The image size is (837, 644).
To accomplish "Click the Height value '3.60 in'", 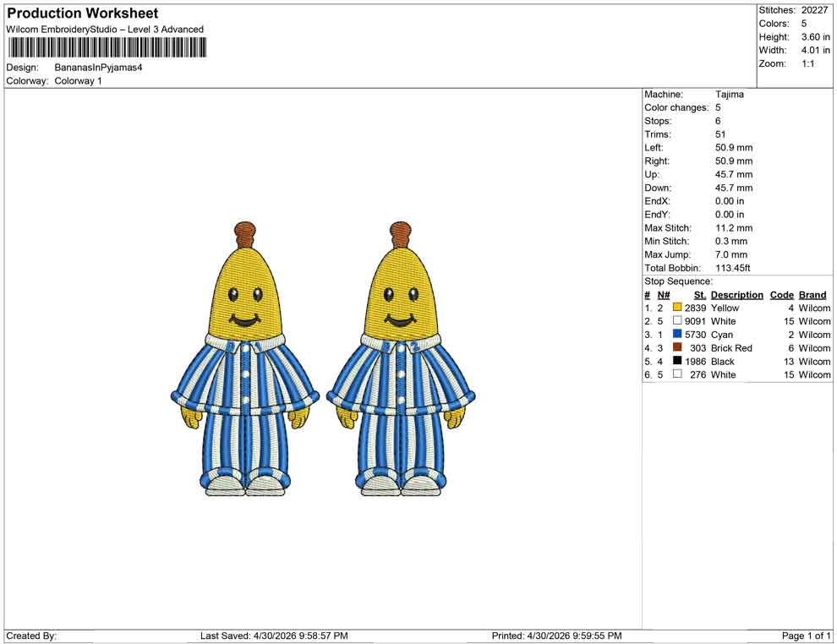I will 815,37.
